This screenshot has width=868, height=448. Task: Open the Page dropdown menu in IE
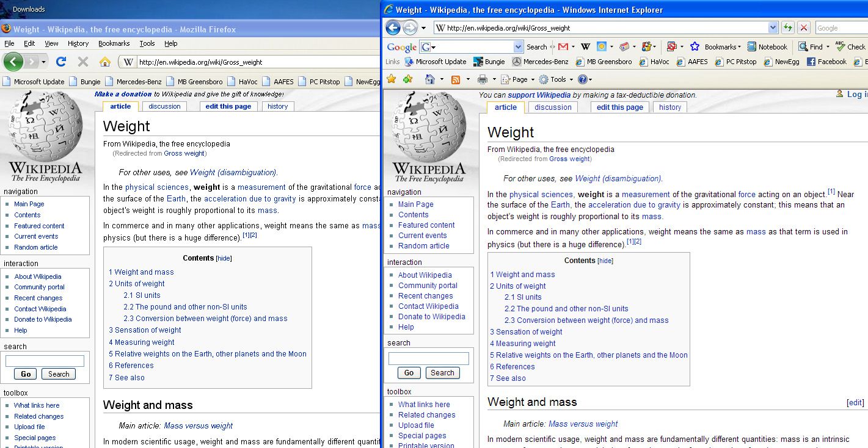pyautogui.click(x=517, y=79)
